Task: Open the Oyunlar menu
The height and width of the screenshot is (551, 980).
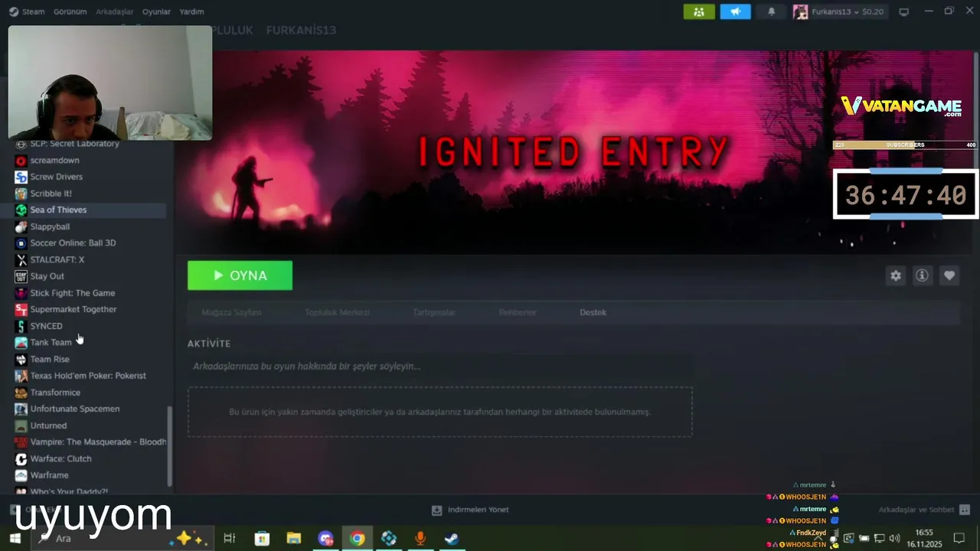Action: 156,11
